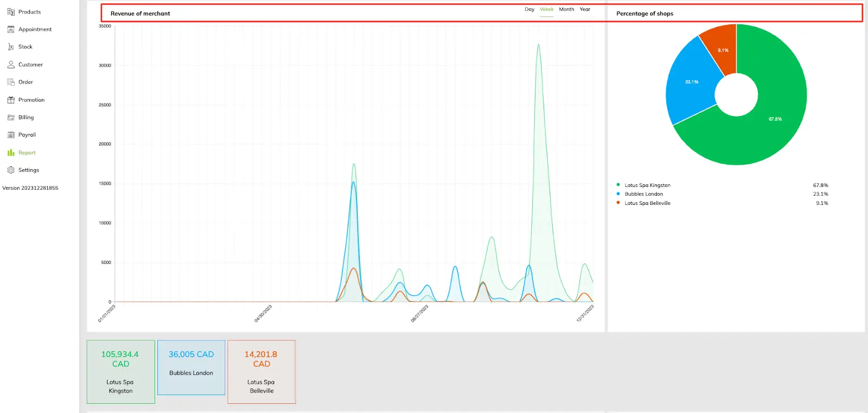Click the Settings gear icon
This screenshot has width=868, height=413.
11,170
